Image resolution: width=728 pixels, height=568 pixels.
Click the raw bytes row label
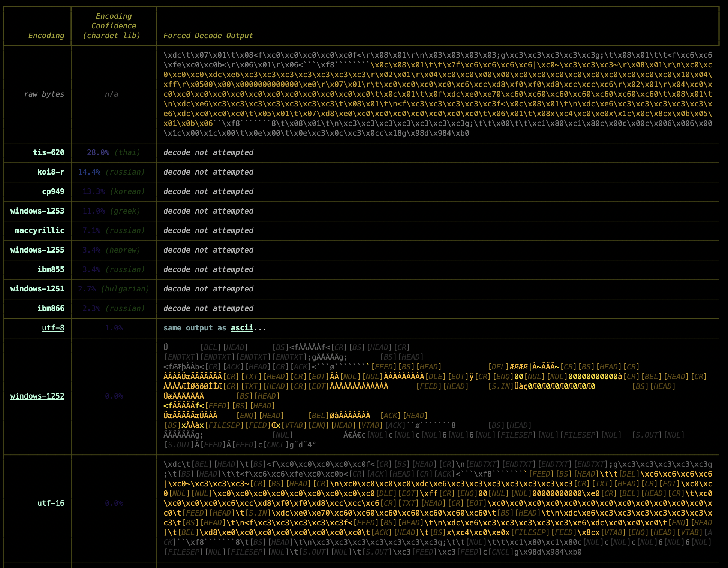pyautogui.click(x=44, y=94)
